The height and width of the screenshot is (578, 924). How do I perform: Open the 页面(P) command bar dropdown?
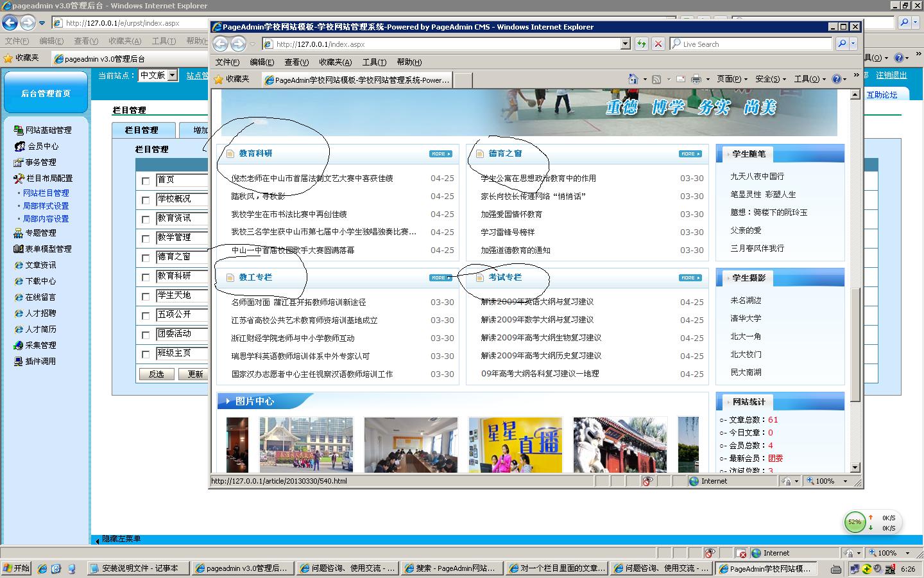(x=732, y=79)
